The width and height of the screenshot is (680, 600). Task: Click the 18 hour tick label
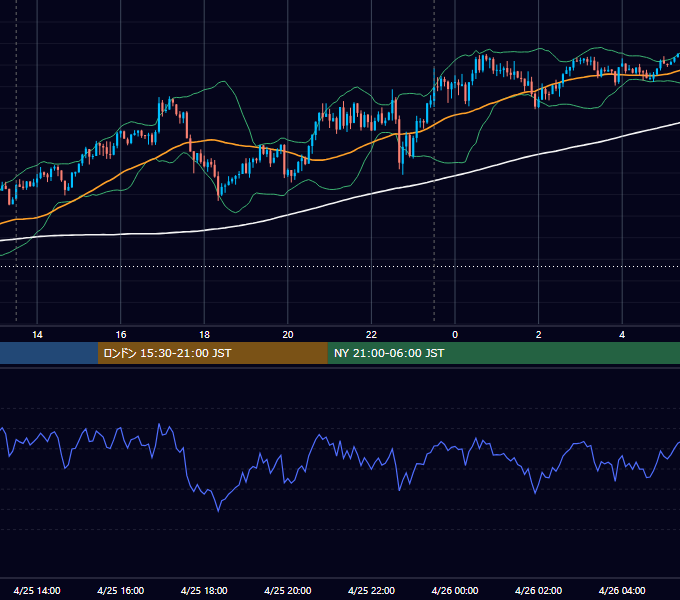pos(204,335)
